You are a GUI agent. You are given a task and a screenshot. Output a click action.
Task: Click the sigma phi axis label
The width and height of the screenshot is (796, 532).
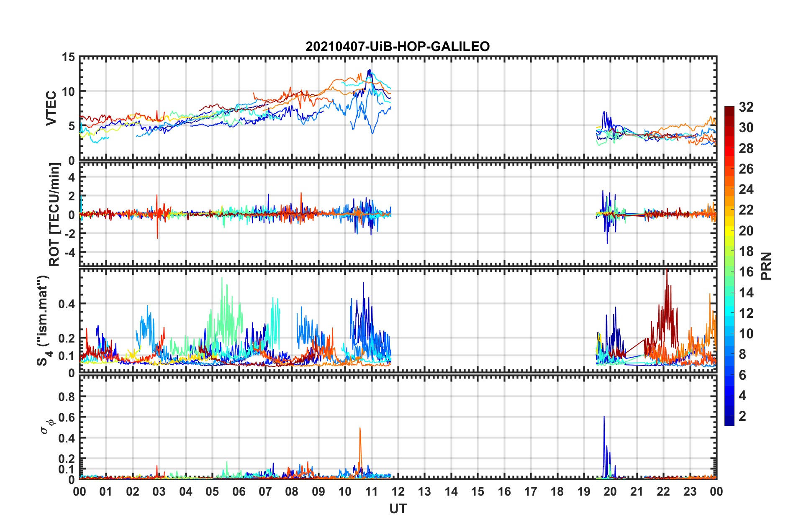pyautogui.click(x=47, y=426)
